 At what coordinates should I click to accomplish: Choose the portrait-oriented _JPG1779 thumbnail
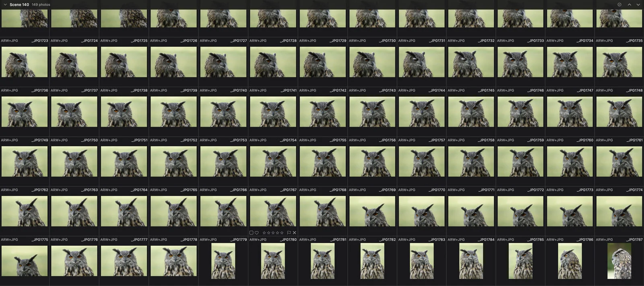pyautogui.click(x=223, y=261)
